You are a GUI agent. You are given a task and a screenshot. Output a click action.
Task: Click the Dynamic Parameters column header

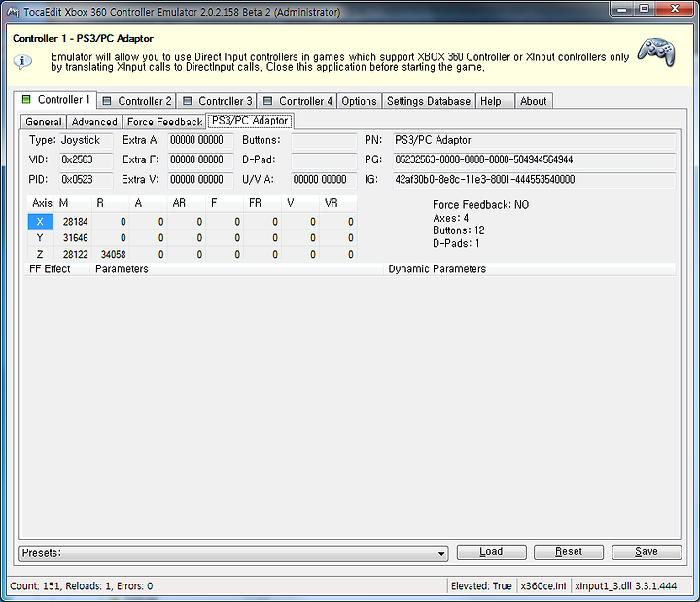pyautogui.click(x=530, y=268)
